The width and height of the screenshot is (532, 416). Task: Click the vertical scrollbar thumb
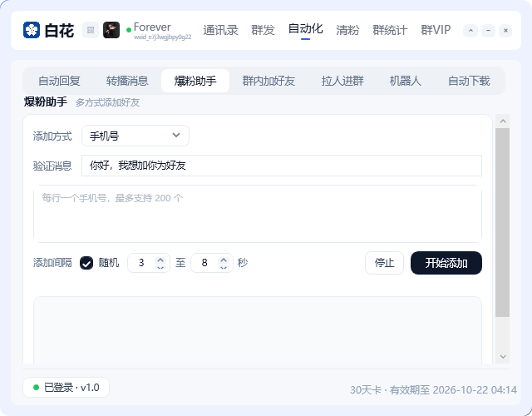pyautogui.click(x=502, y=222)
